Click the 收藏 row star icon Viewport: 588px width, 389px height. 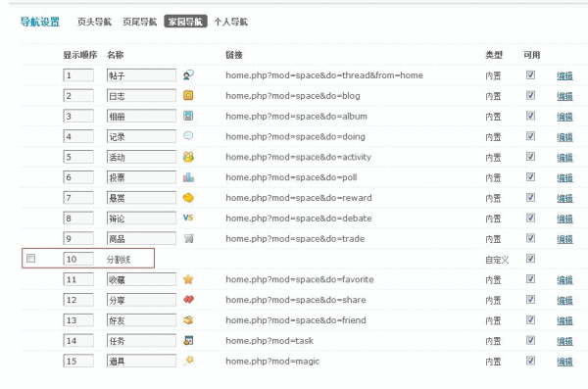click(188, 279)
